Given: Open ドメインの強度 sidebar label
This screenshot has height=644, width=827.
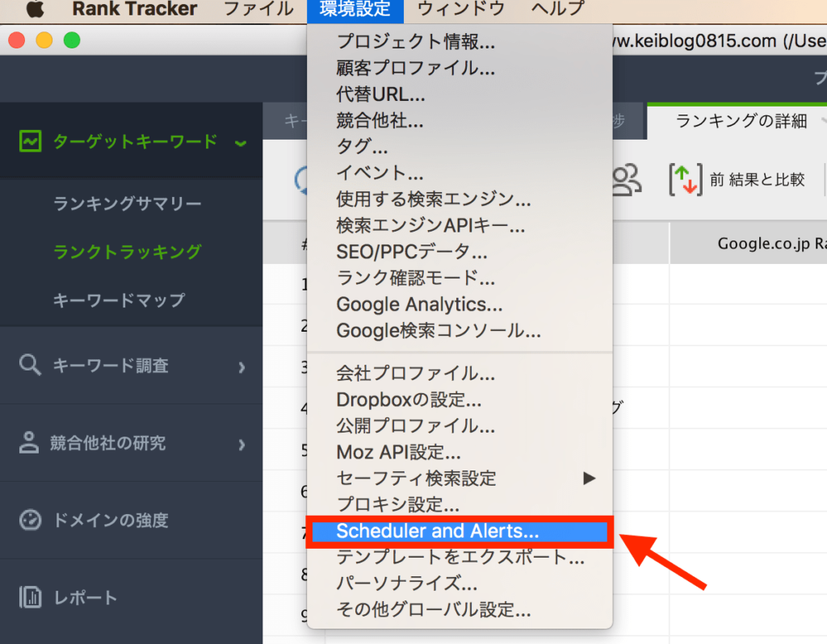Looking at the screenshot, I should (x=111, y=521).
